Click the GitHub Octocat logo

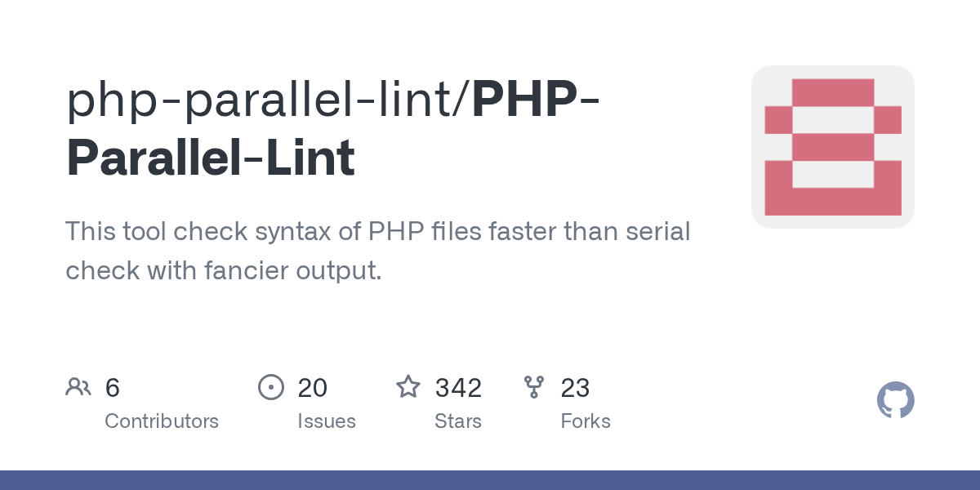[895, 400]
